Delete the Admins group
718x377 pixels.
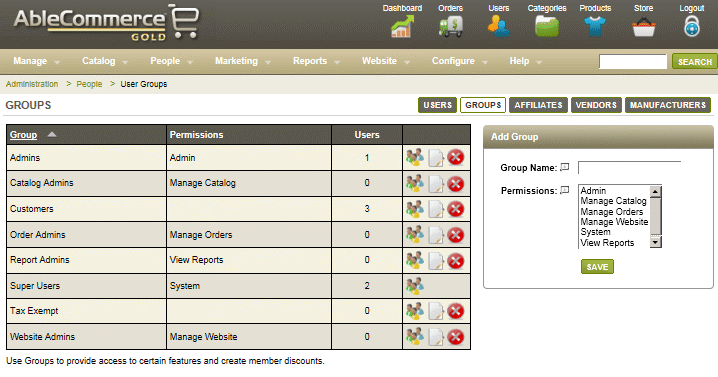tap(456, 158)
